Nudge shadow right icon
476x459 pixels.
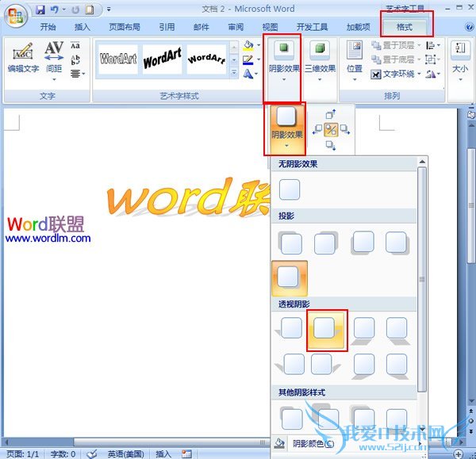[344, 129]
